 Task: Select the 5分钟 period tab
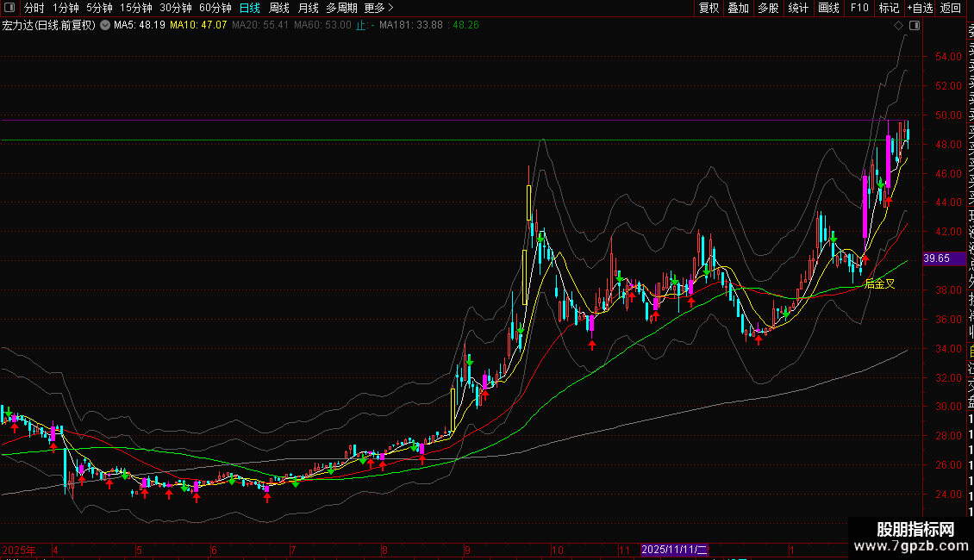tap(99, 8)
